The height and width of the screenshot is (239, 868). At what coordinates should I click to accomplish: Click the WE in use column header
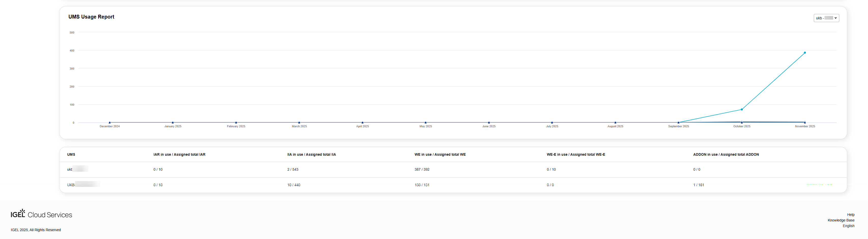pos(440,154)
